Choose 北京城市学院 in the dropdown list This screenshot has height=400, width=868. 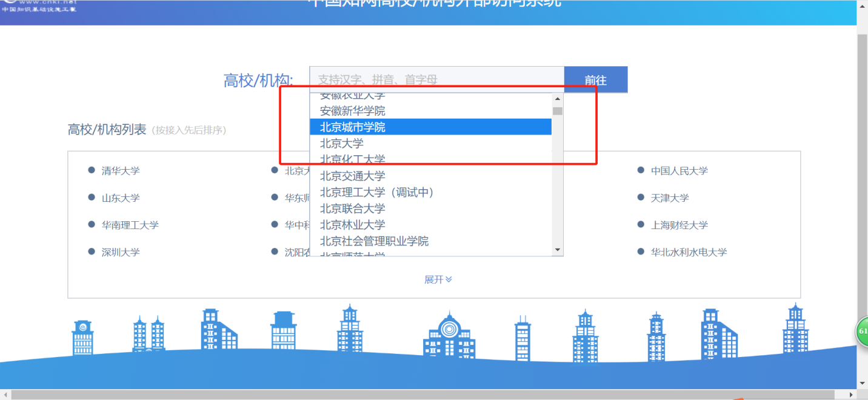(430, 127)
